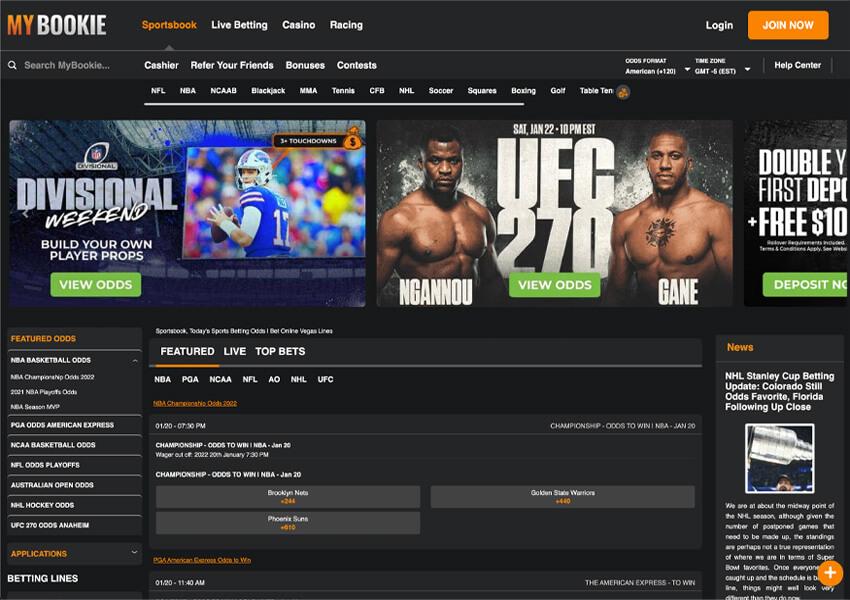Open the Stanley Cup news thumbnail
The height and width of the screenshot is (600, 850).
click(779, 458)
